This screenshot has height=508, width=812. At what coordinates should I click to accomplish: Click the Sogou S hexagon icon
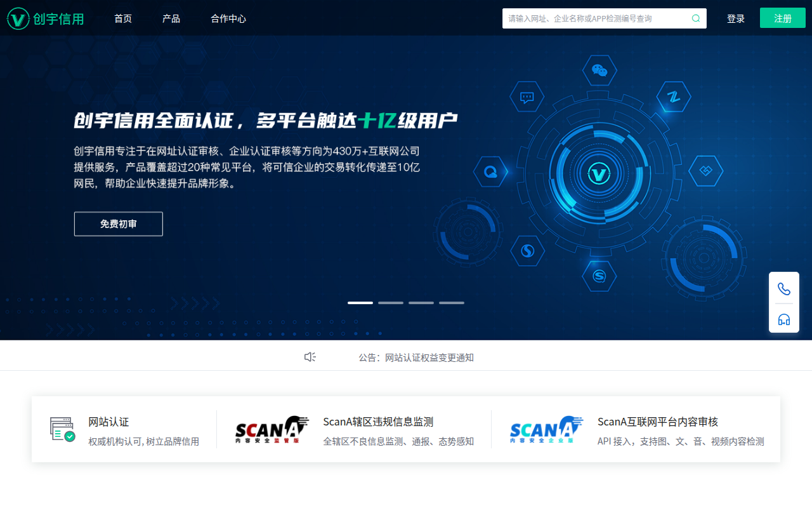click(x=528, y=251)
